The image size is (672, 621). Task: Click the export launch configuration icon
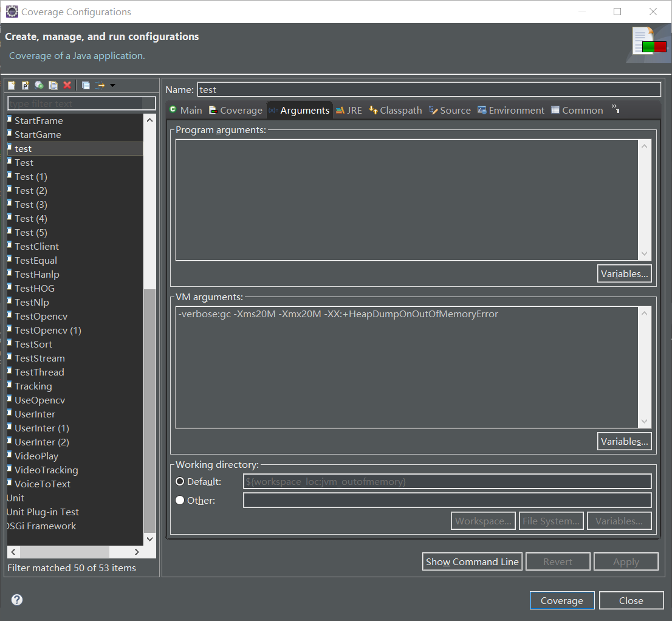pos(39,85)
